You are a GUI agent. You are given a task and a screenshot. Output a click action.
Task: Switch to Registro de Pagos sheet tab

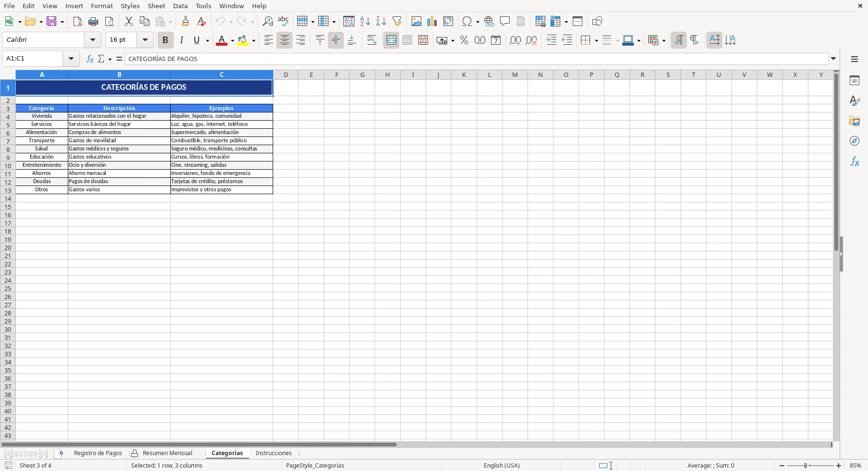click(x=98, y=453)
